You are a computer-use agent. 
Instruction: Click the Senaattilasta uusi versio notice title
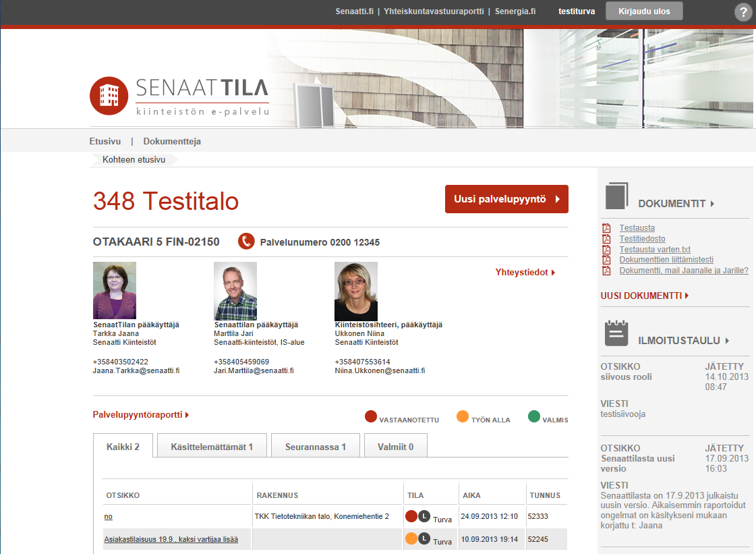click(637, 464)
